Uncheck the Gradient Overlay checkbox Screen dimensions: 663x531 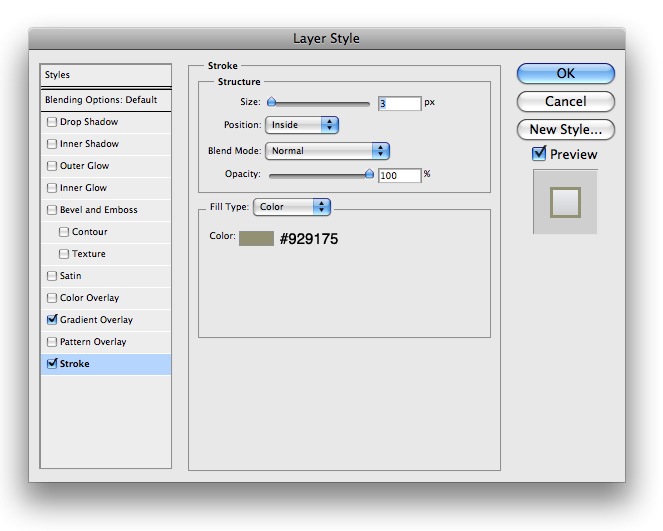coord(52,320)
